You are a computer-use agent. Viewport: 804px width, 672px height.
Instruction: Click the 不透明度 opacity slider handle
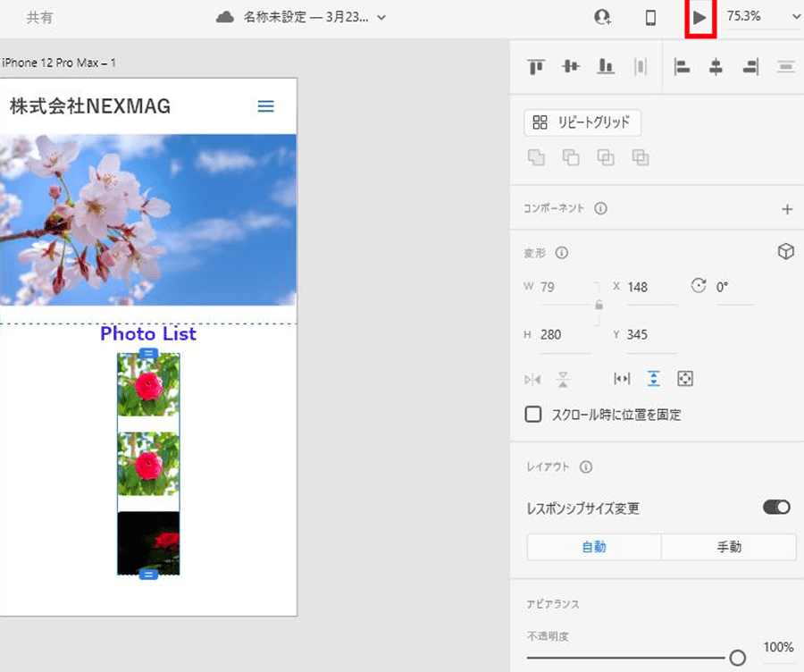737,657
